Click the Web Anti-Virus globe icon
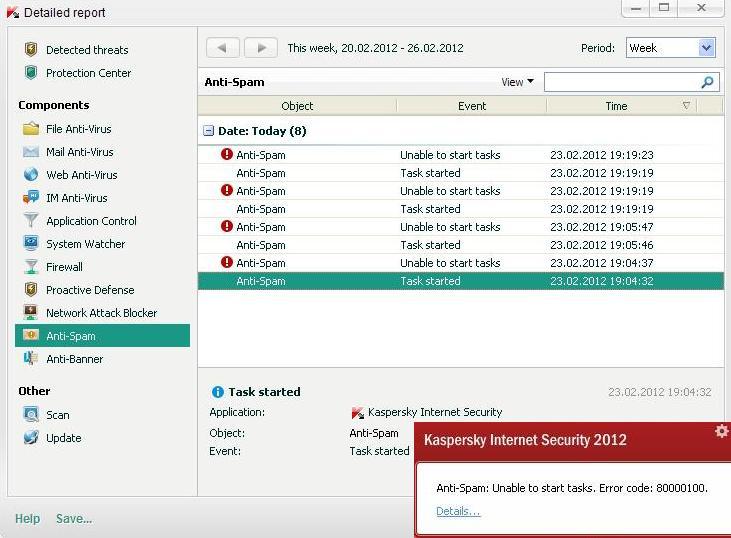This screenshot has height=538, width=731. [31, 174]
